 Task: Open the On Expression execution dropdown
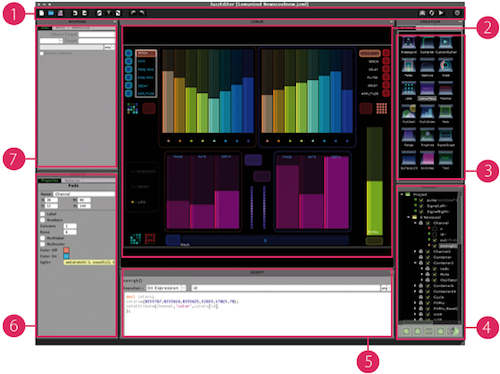(166, 288)
